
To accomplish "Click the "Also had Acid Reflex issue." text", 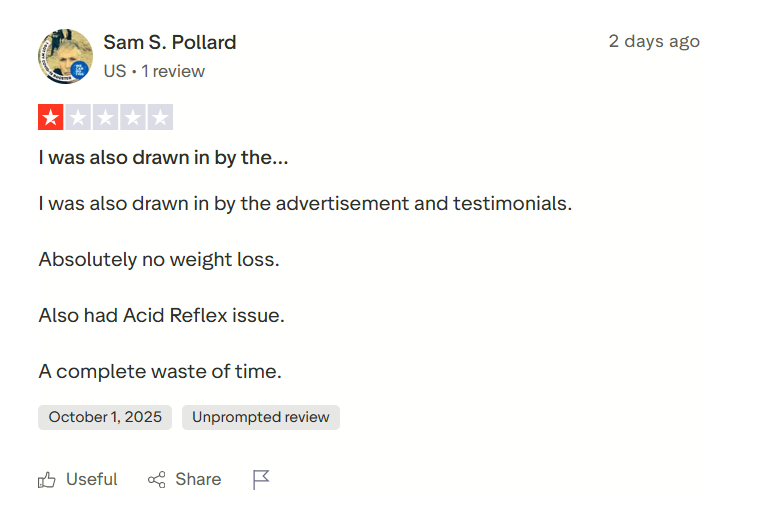I will (x=162, y=315).
